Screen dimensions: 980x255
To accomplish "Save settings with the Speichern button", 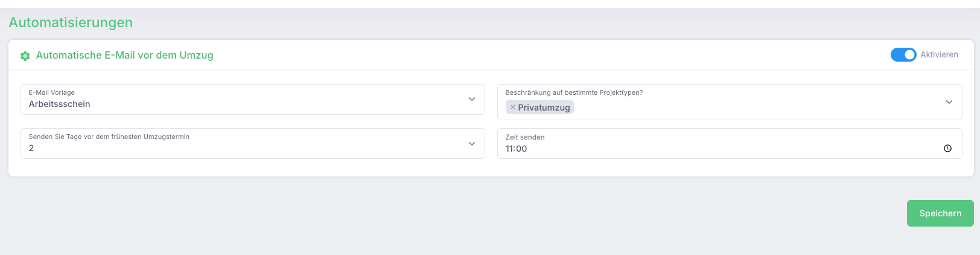I will (x=940, y=213).
